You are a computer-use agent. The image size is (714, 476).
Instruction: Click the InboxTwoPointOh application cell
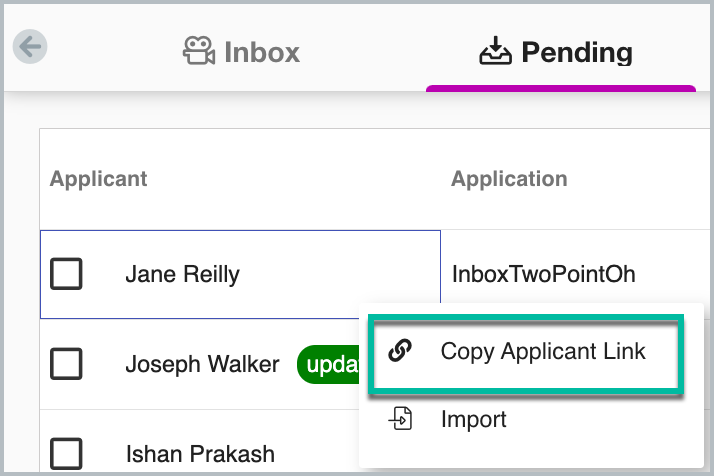[543, 274]
